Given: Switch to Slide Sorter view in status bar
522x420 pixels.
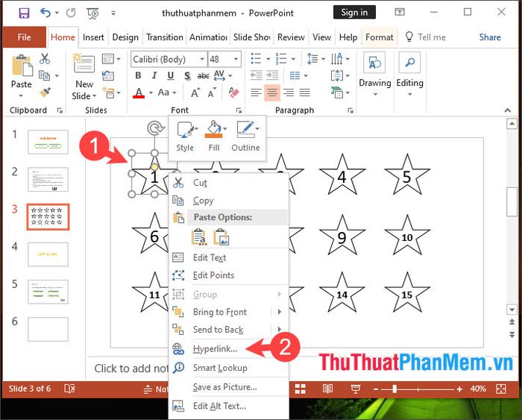Looking at the screenshot, I should pyautogui.click(x=301, y=389).
